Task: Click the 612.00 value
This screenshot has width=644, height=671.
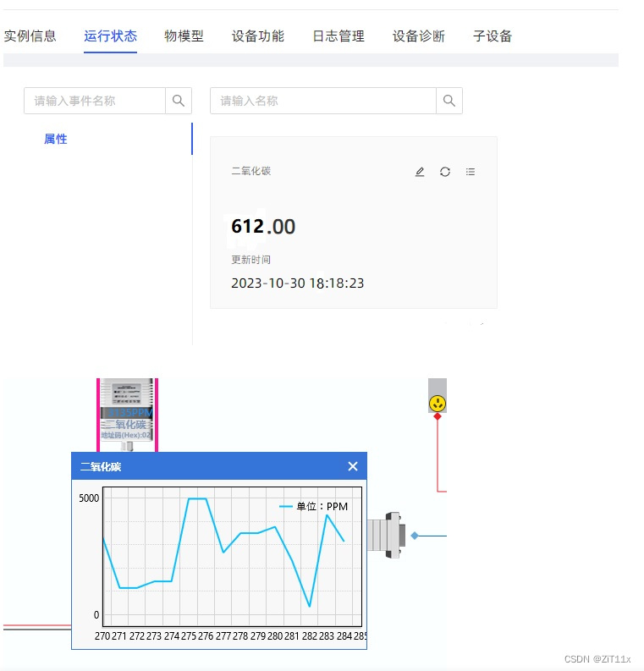Action: pos(263,227)
